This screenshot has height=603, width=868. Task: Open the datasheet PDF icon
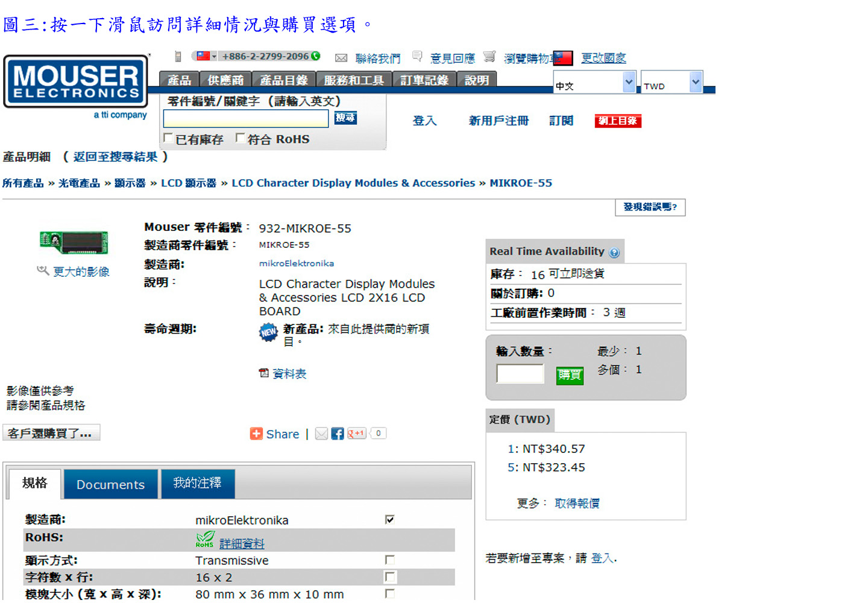tap(263, 373)
